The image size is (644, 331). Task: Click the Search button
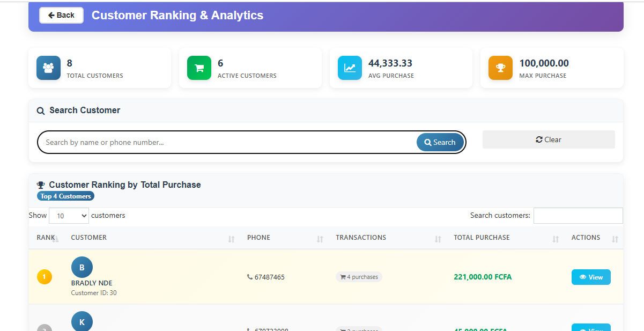[440, 142]
